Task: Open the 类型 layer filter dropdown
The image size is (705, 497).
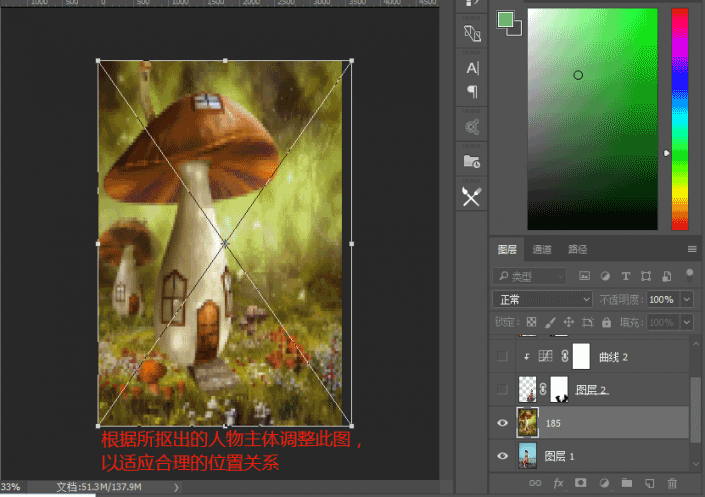Action: coord(529,276)
